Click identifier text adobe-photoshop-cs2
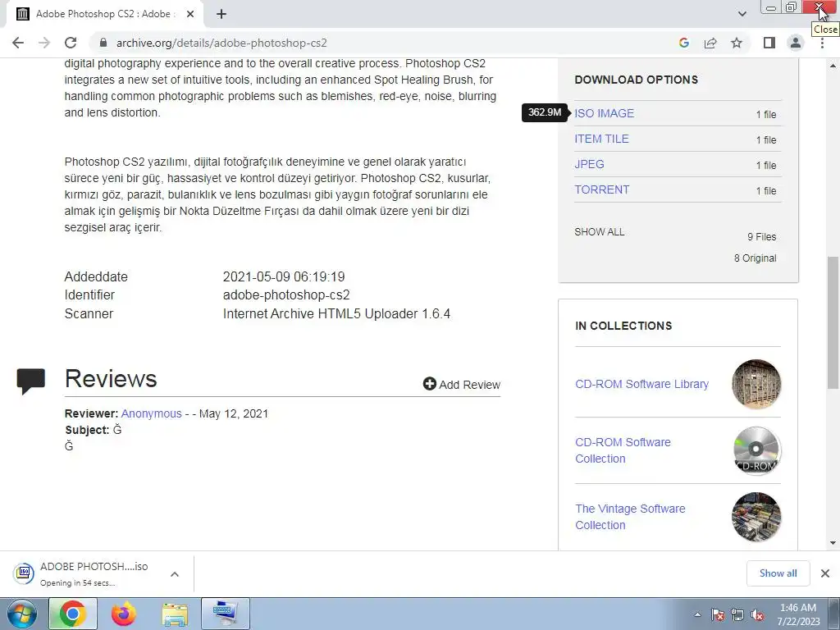840x630 pixels. [286, 295]
